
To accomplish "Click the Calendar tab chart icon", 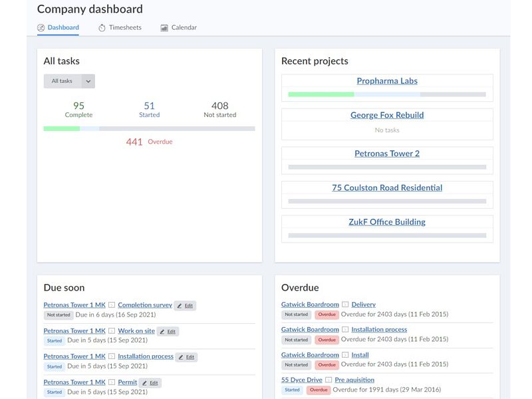I will 164,28.
